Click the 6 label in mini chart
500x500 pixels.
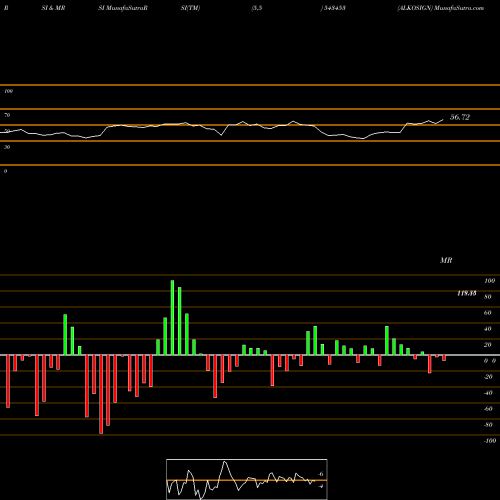[321, 474]
